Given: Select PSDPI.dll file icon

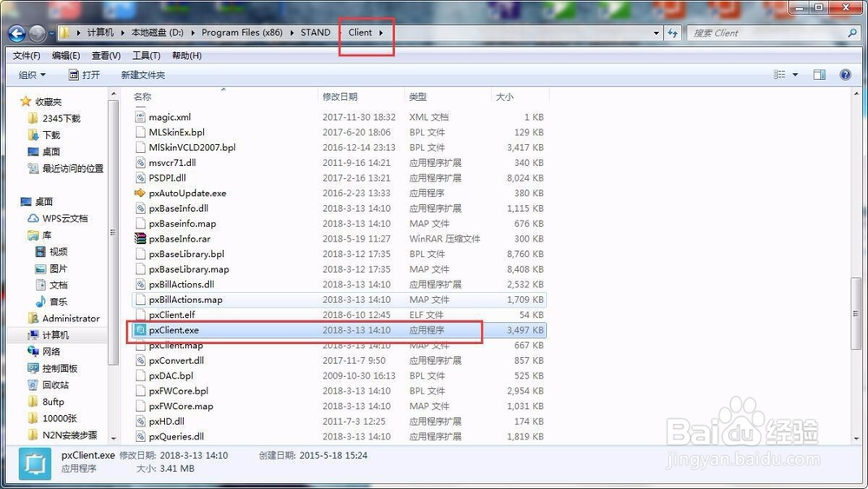Looking at the screenshot, I should [x=140, y=178].
